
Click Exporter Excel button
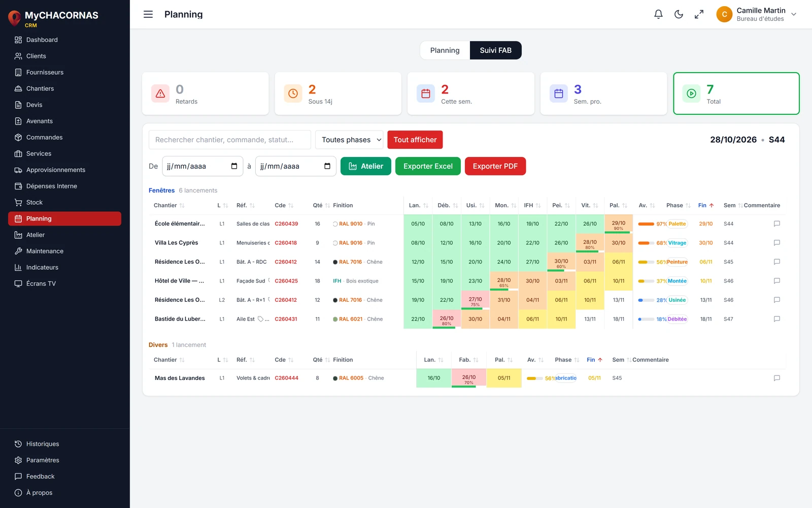tap(428, 166)
